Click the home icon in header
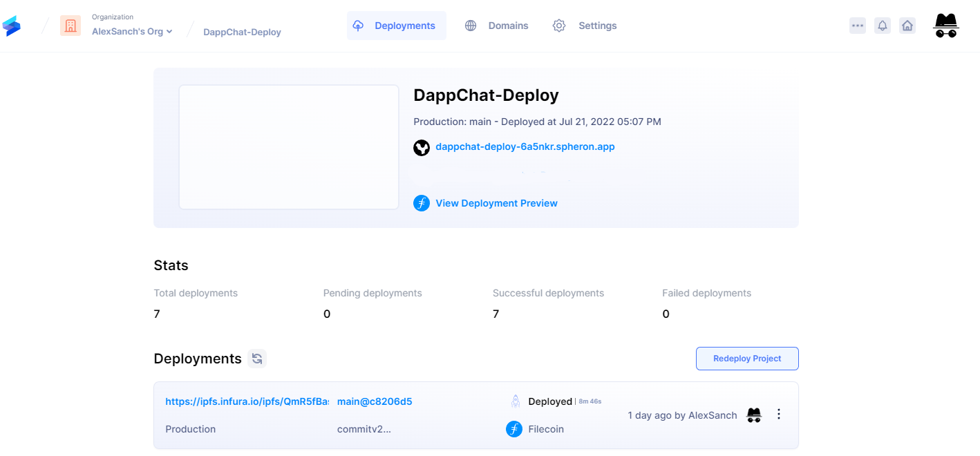 [x=907, y=26]
